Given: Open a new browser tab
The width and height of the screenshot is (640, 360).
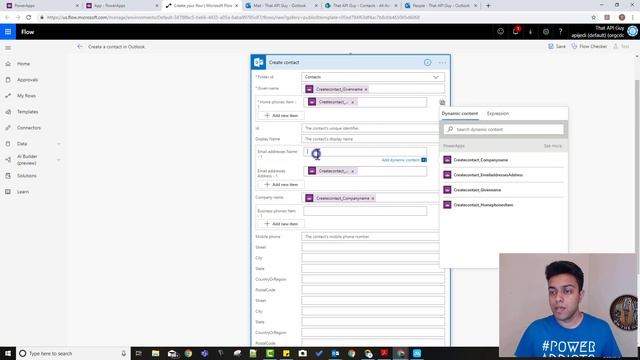Looking at the screenshot, I should [x=488, y=6].
